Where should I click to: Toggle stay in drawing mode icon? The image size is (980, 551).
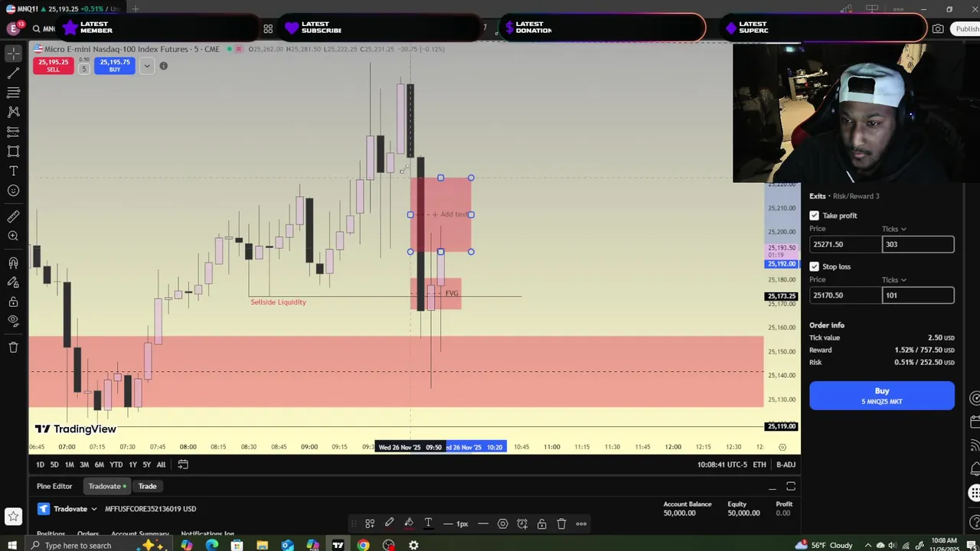coord(13,282)
